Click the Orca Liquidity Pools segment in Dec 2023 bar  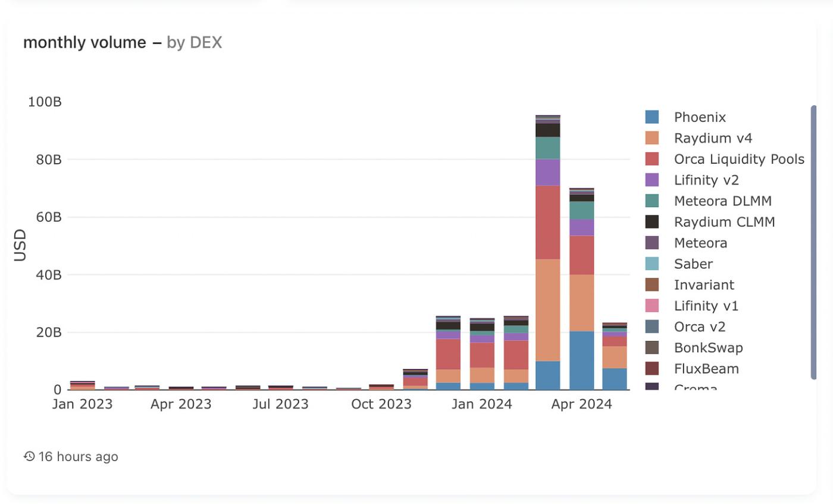[x=448, y=354]
